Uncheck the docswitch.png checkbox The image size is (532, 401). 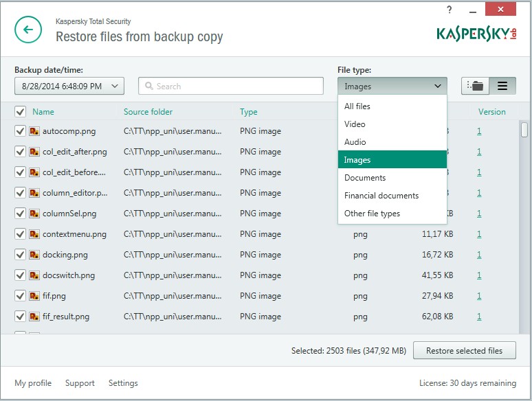[21, 275]
